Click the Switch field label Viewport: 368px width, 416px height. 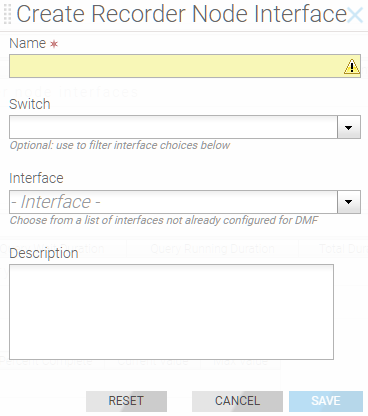point(30,104)
